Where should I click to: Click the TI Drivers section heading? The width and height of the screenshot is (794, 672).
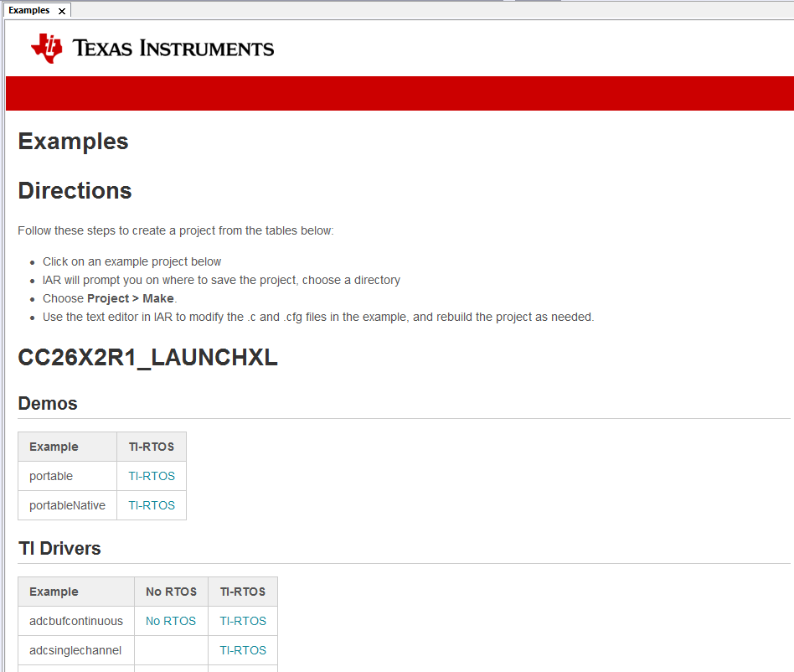(59, 548)
